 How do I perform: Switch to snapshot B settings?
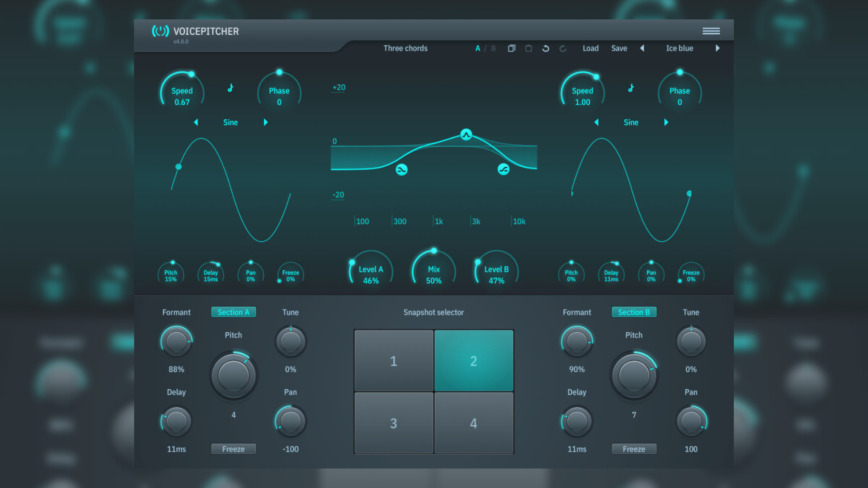point(493,48)
